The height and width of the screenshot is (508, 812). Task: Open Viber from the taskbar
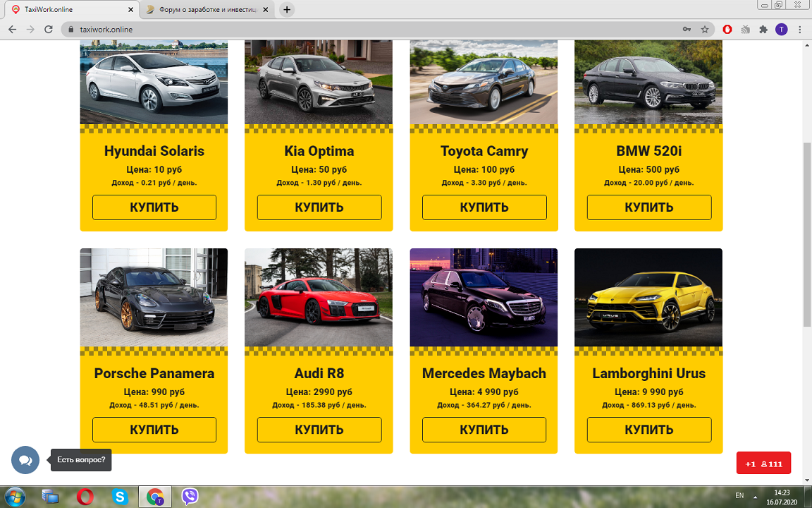click(x=190, y=497)
